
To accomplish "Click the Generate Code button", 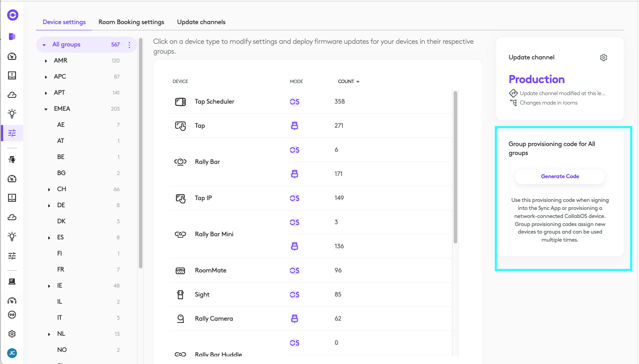I will (560, 176).
